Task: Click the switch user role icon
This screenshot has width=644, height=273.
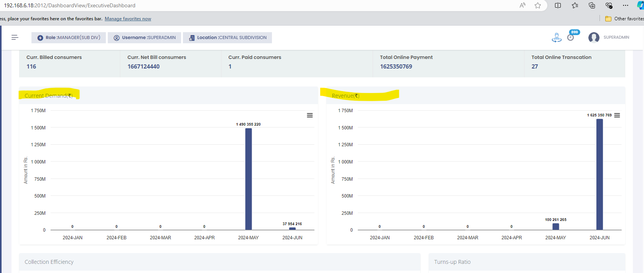Action: [x=557, y=38]
